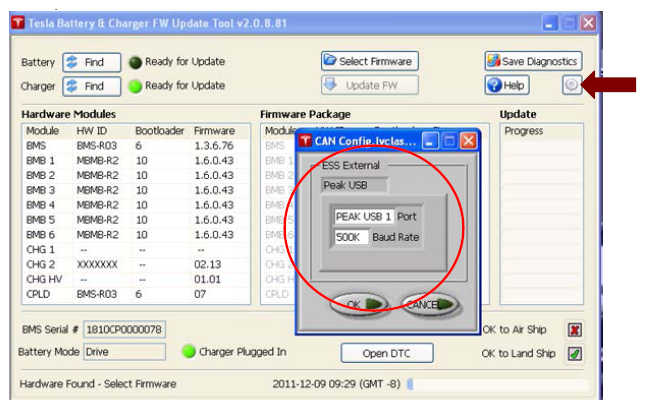The height and width of the screenshot is (409, 646).
Task: Select the CHG 1 row
Action: (x=136, y=250)
